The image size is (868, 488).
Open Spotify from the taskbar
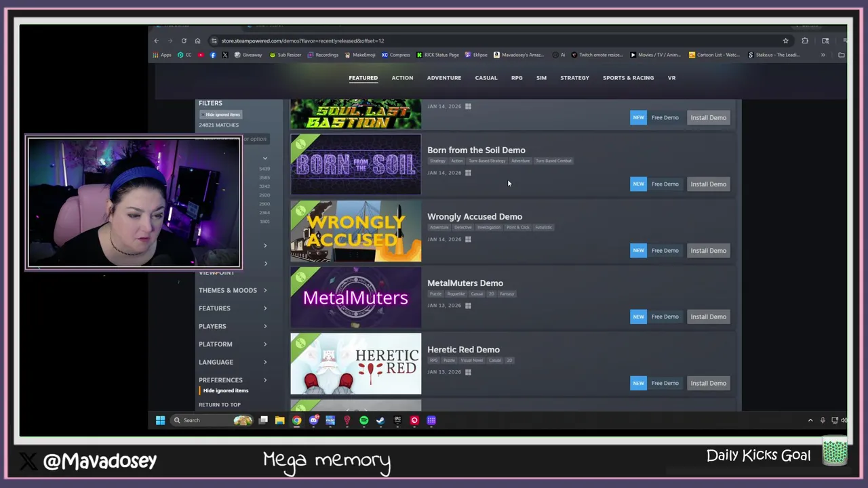click(x=363, y=420)
